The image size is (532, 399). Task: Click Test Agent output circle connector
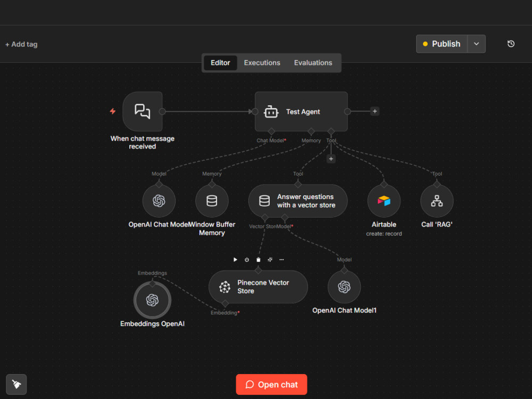coord(347,111)
